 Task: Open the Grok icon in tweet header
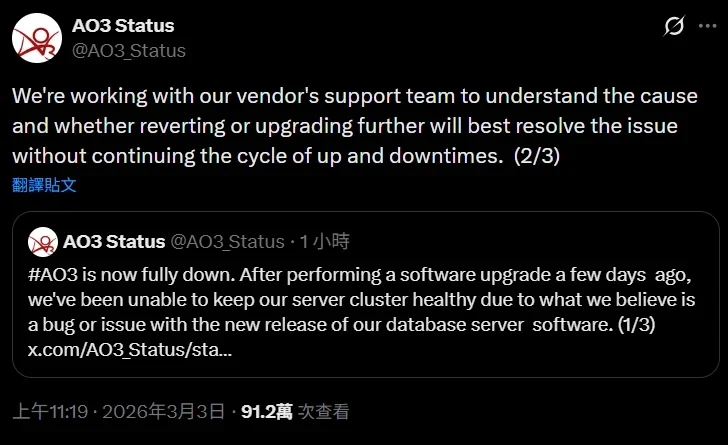pyautogui.click(x=674, y=25)
